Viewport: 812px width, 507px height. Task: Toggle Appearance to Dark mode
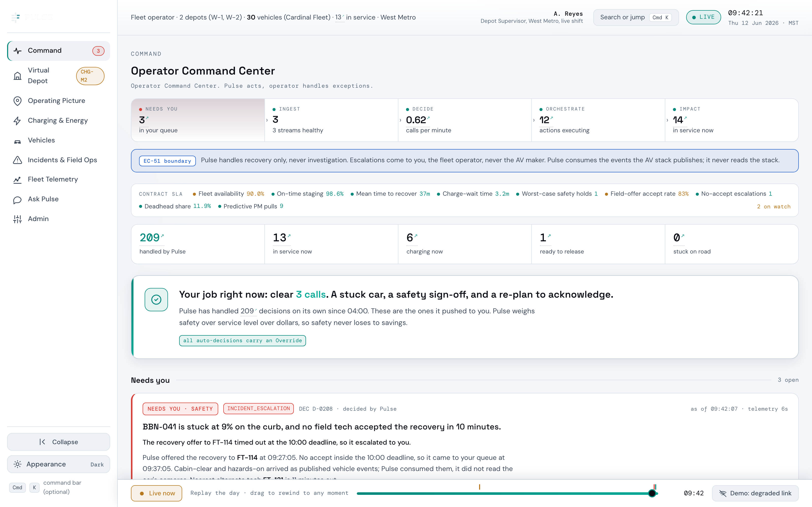[x=58, y=464]
